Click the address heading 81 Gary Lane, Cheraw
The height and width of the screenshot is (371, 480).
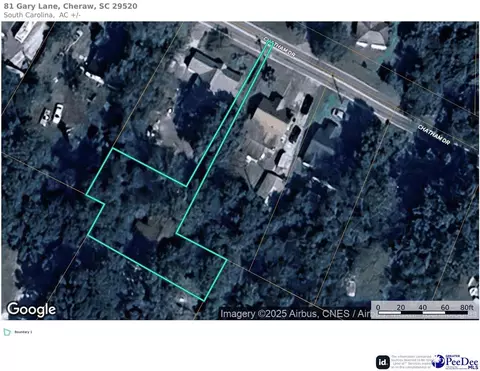tap(70, 6)
